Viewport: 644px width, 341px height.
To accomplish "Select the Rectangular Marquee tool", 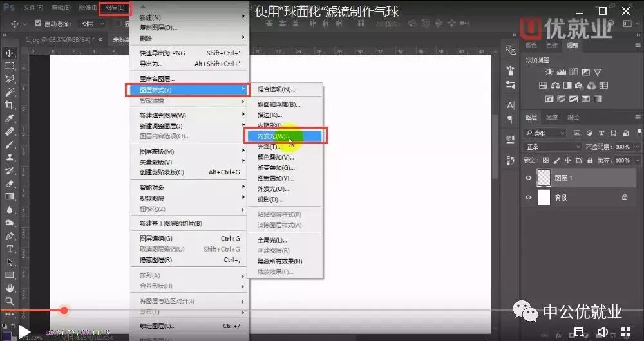I will 9,66.
